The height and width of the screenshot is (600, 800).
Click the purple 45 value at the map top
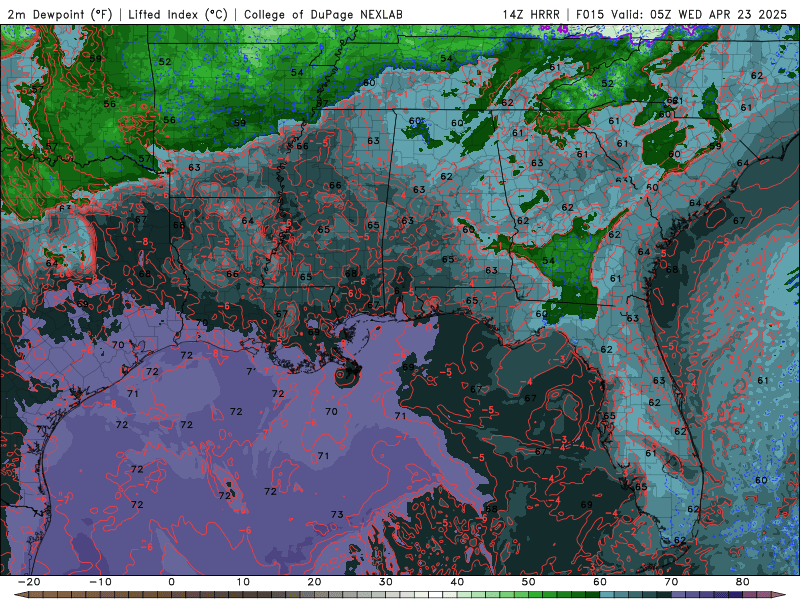563,30
